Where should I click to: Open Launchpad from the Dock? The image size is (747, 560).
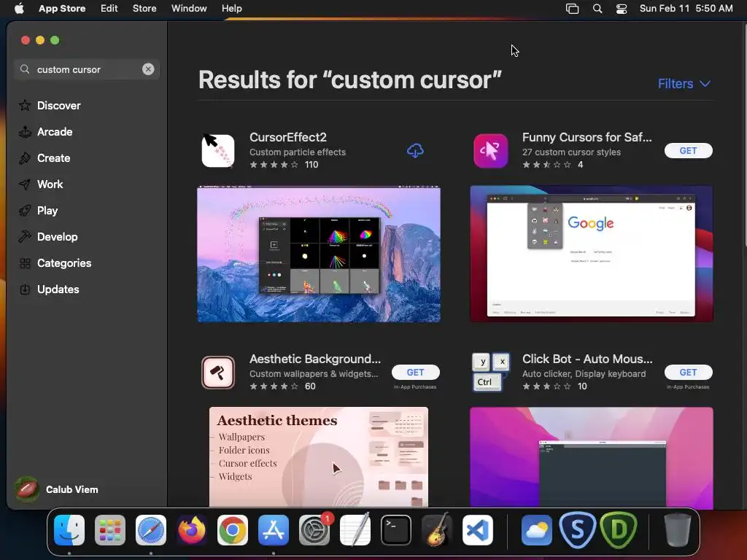click(110, 530)
